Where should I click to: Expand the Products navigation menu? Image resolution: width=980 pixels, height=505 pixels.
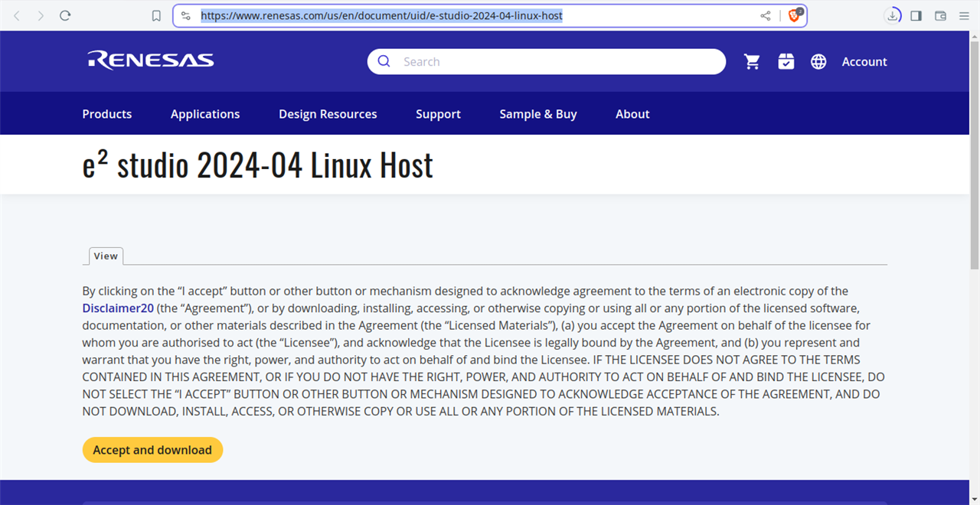pyautogui.click(x=107, y=114)
